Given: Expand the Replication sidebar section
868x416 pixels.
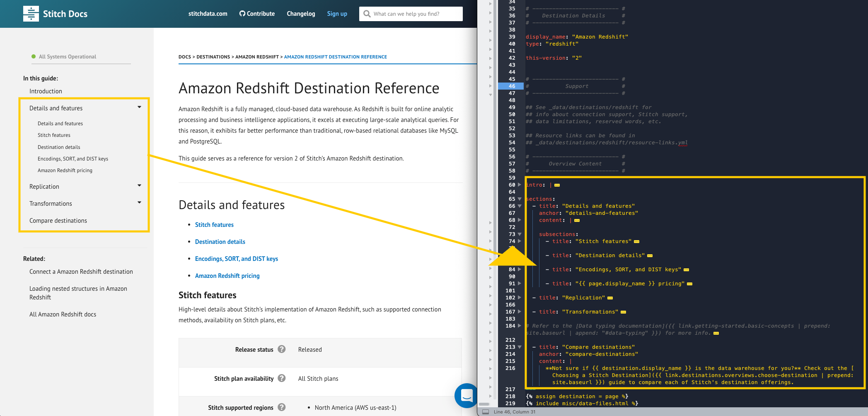Looking at the screenshot, I should tap(139, 185).
